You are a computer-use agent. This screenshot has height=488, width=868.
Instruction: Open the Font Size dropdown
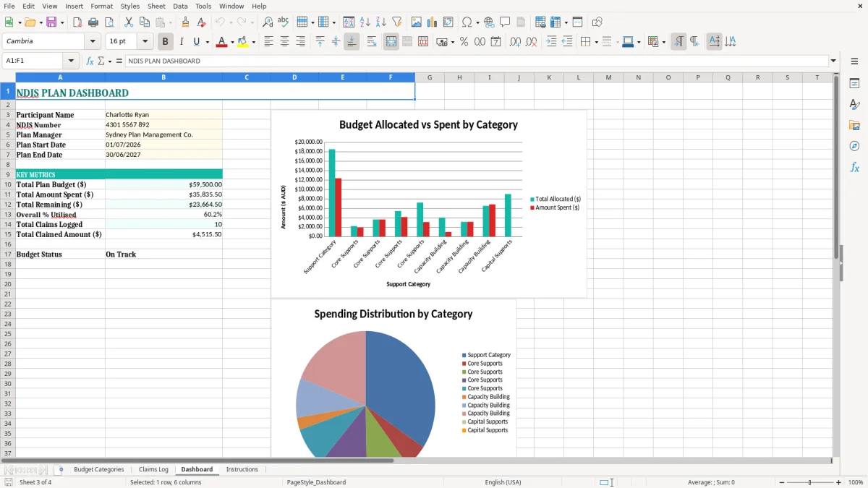pos(145,42)
